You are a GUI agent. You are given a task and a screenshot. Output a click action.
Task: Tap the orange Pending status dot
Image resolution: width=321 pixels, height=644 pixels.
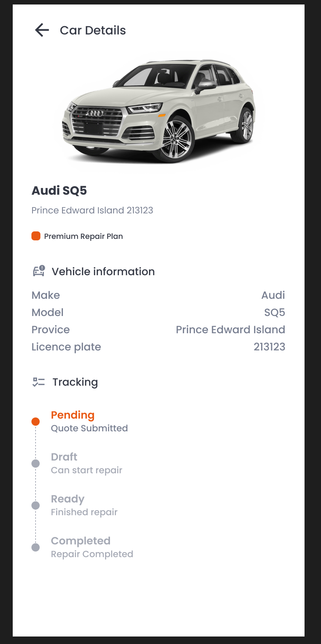36,421
